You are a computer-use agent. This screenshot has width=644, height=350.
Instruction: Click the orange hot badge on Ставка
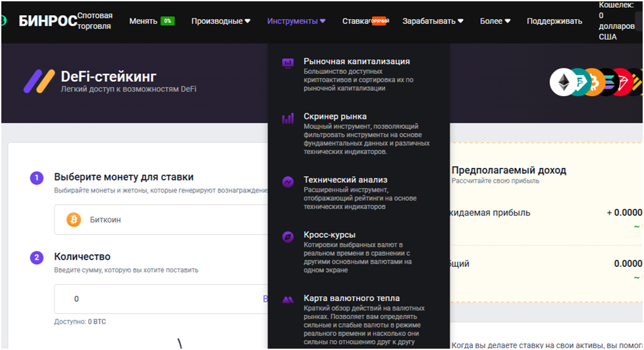pos(379,20)
